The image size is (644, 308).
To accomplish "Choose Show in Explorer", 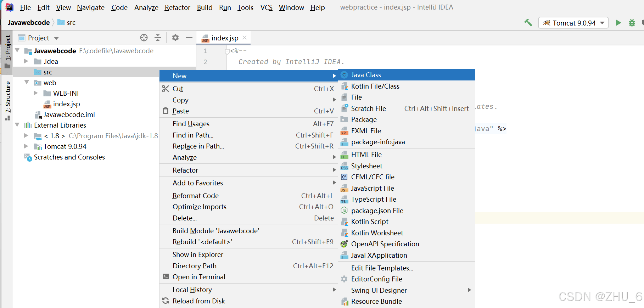I will point(248,254).
